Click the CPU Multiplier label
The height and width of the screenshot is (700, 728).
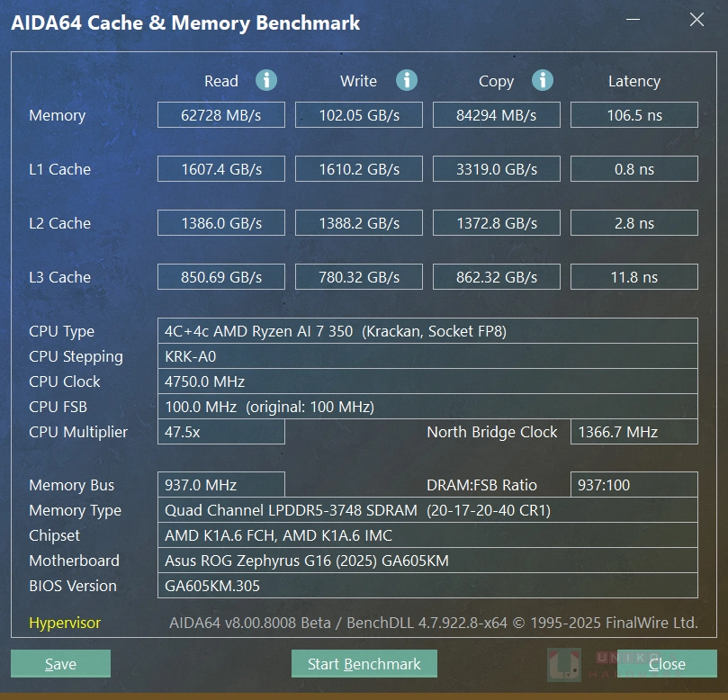(78, 432)
